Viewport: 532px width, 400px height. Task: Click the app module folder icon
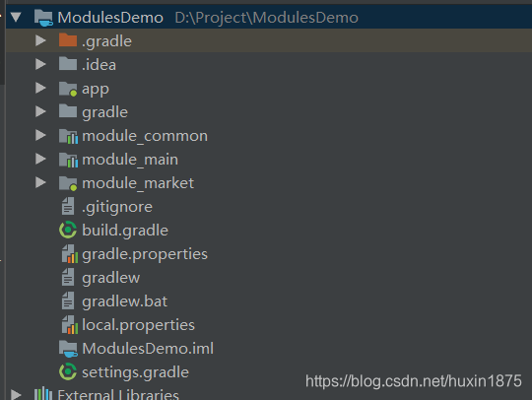click(68, 89)
